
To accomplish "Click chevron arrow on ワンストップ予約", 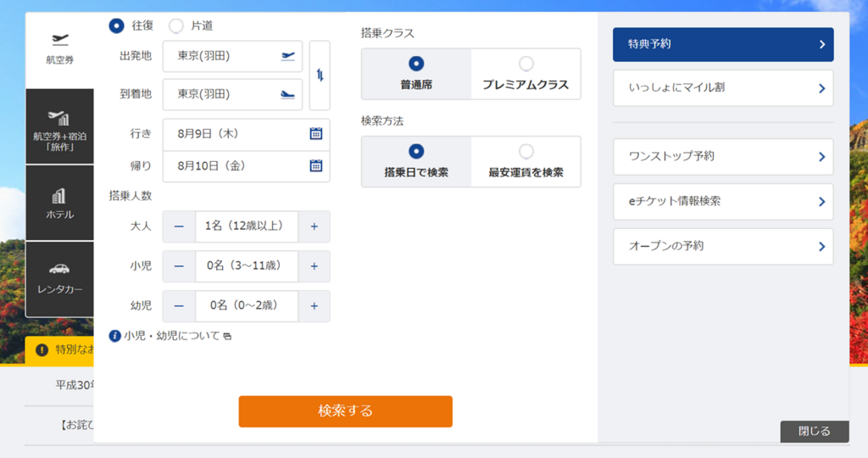I will [x=822, y=157].
